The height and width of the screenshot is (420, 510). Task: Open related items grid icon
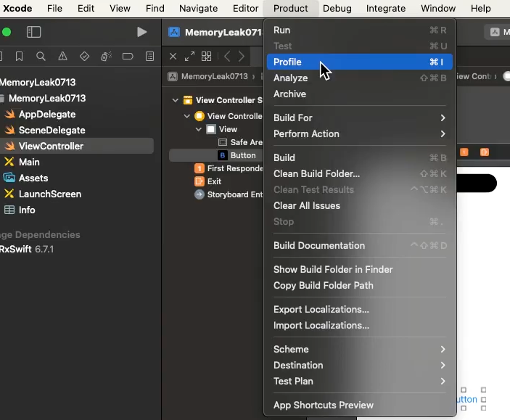(x=206, y=57)
